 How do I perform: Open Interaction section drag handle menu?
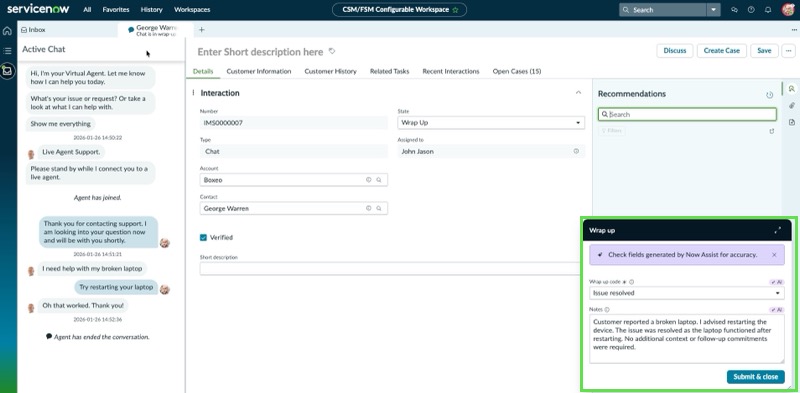pyautogui.click(x=193, y=93)
